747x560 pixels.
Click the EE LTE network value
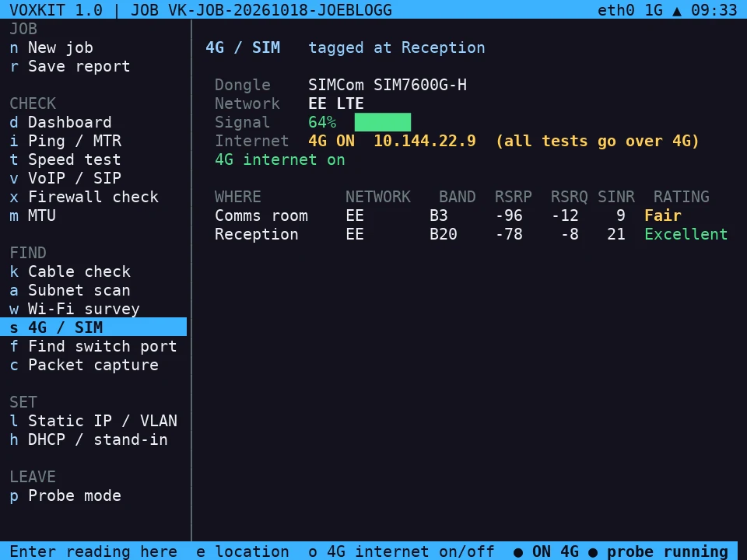336,103
